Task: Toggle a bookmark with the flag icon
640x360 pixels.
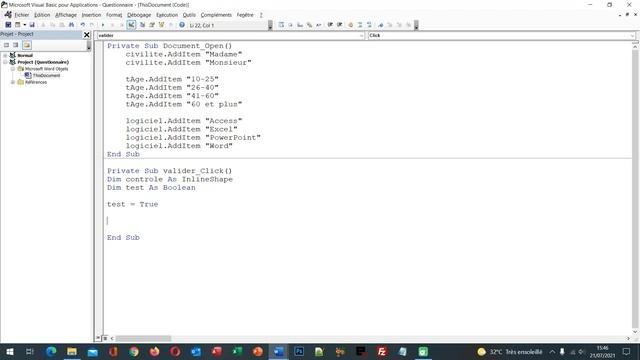Action: tap(380, 25)
